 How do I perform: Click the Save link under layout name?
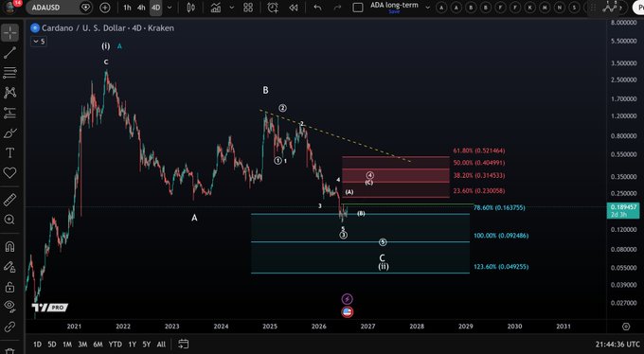click(x=394, y=11)
